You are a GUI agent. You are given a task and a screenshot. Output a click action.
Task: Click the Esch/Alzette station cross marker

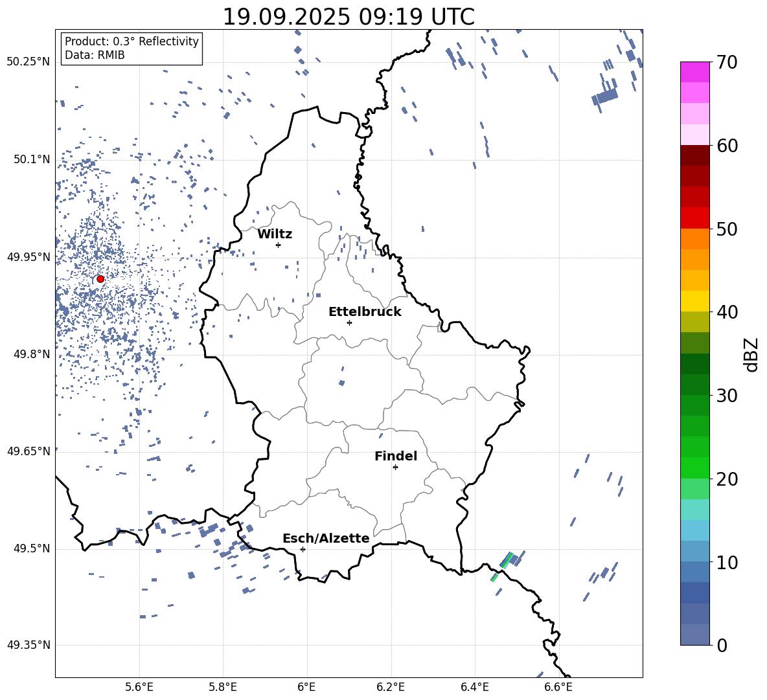tap(303, 549)
